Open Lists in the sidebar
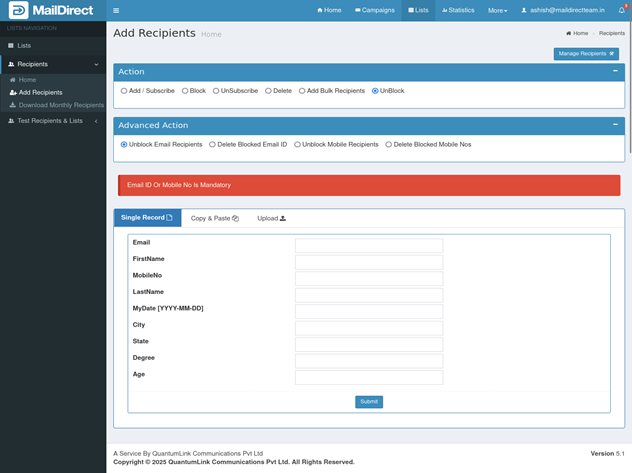This screenshot has height=473, width=632. coord(24,45)
